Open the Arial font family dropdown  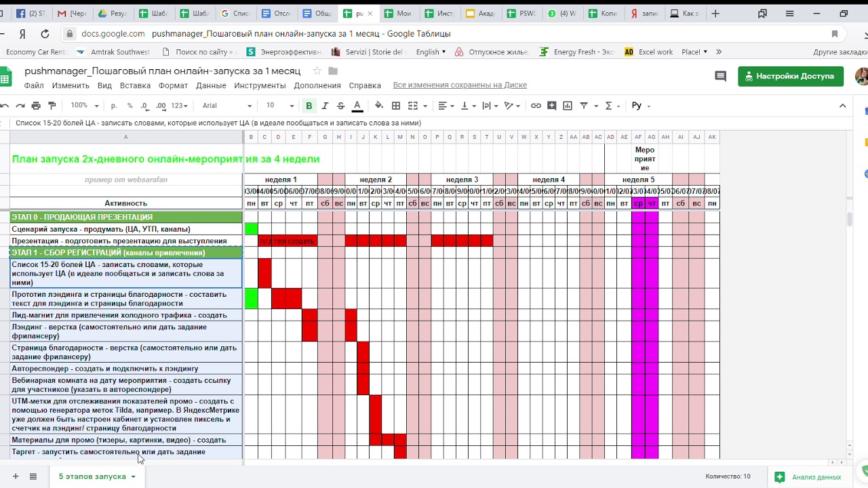click(x=226, y=106)
